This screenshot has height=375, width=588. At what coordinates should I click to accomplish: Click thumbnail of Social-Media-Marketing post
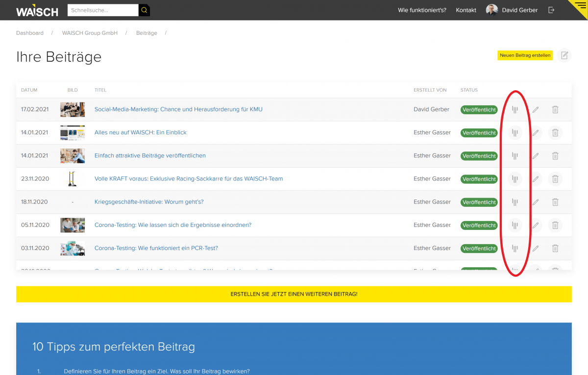pos(73,109)
